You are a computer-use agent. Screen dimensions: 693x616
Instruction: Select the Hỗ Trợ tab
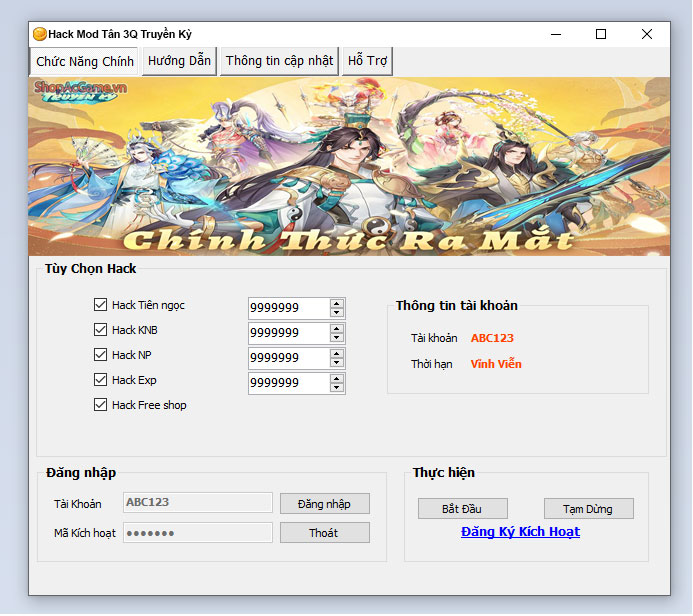(367, 61)
